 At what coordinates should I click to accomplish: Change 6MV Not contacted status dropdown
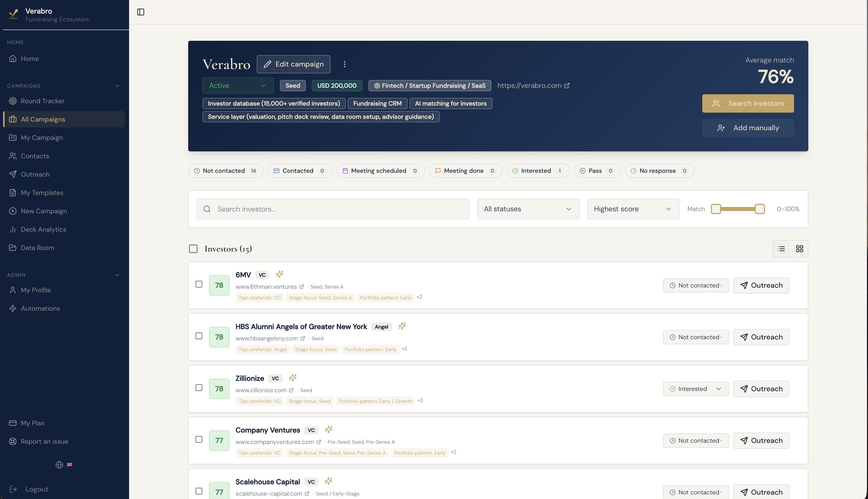coord(696,285)
